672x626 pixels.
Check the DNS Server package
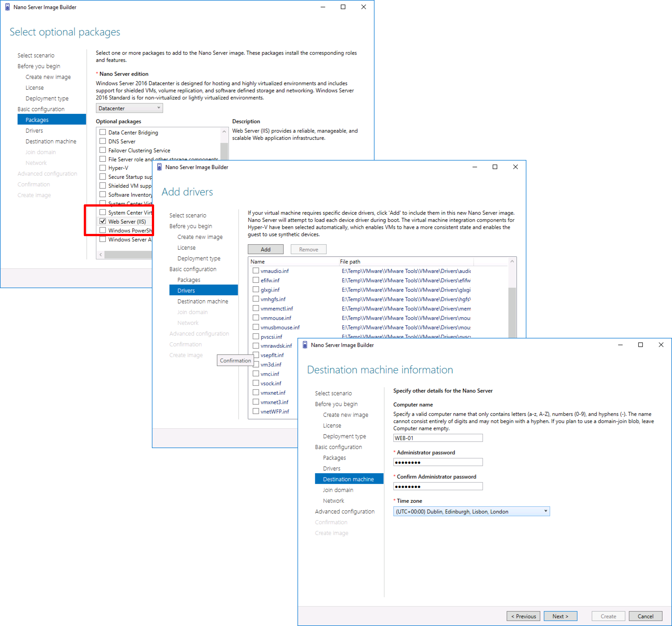pyautogui.click(x=103, y=141)
